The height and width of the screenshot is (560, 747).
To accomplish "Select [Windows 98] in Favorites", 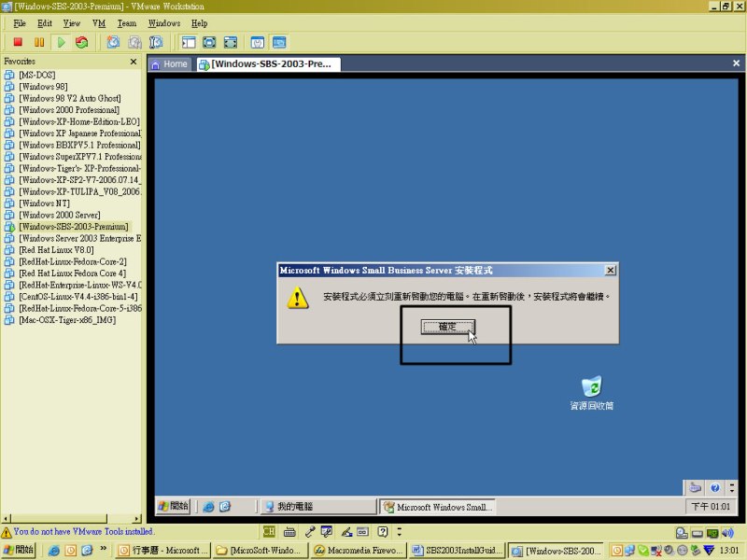I will tap(43, 87).
